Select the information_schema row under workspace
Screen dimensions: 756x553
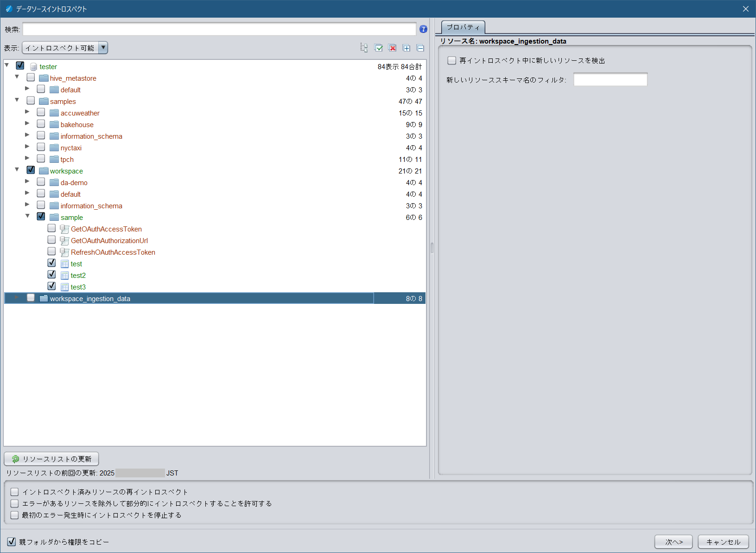click(214, 206)
